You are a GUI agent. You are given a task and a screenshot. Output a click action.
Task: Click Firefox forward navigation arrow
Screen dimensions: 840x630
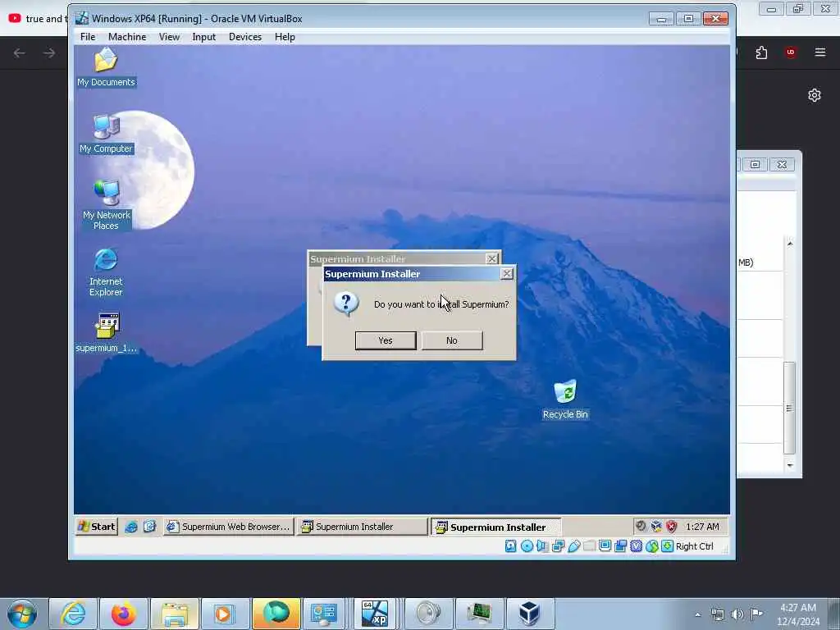point(49,52)
